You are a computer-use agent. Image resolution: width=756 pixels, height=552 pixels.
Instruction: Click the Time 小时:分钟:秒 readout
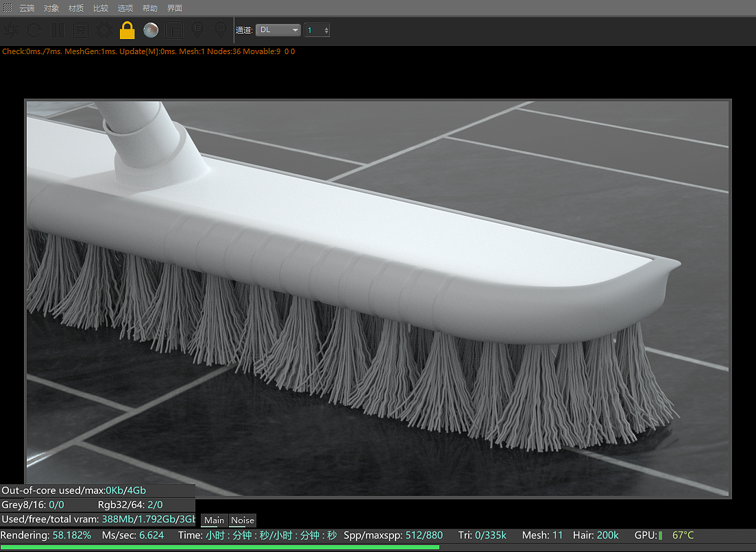[x=257, y=535]
